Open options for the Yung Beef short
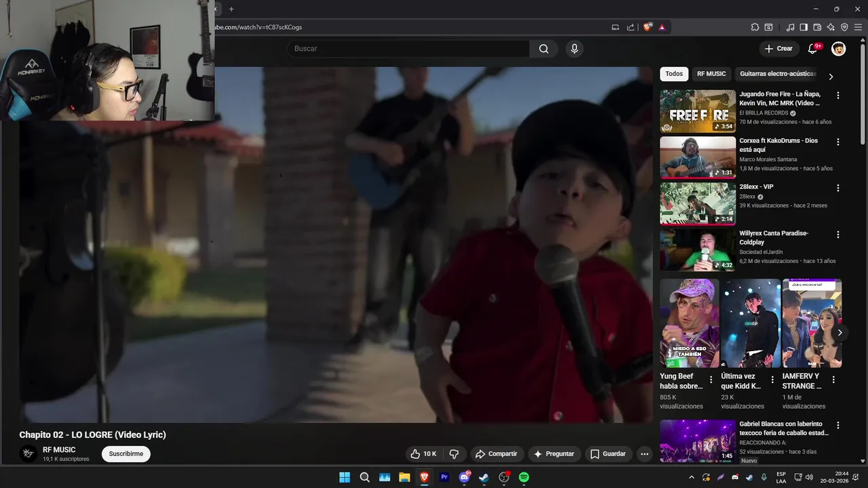868x488 pixels. (711, 380)
